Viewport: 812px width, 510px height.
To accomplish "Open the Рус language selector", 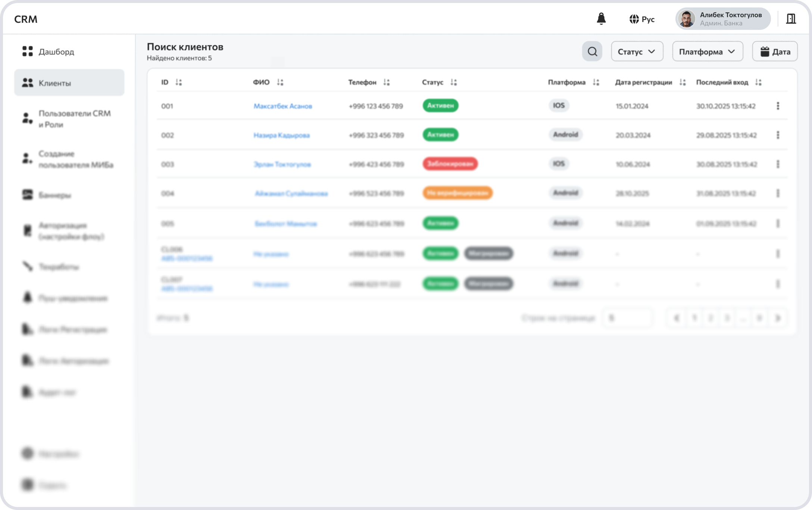I will (642, 19).
